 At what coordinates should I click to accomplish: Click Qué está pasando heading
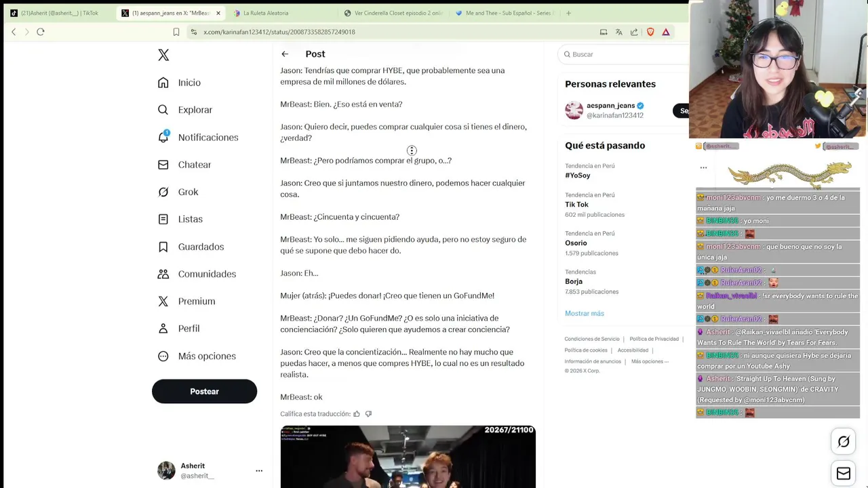click(605, 146)
